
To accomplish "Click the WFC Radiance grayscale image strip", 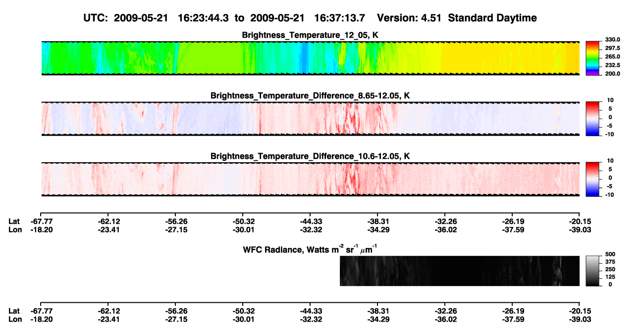I will [x=460, y=271].
